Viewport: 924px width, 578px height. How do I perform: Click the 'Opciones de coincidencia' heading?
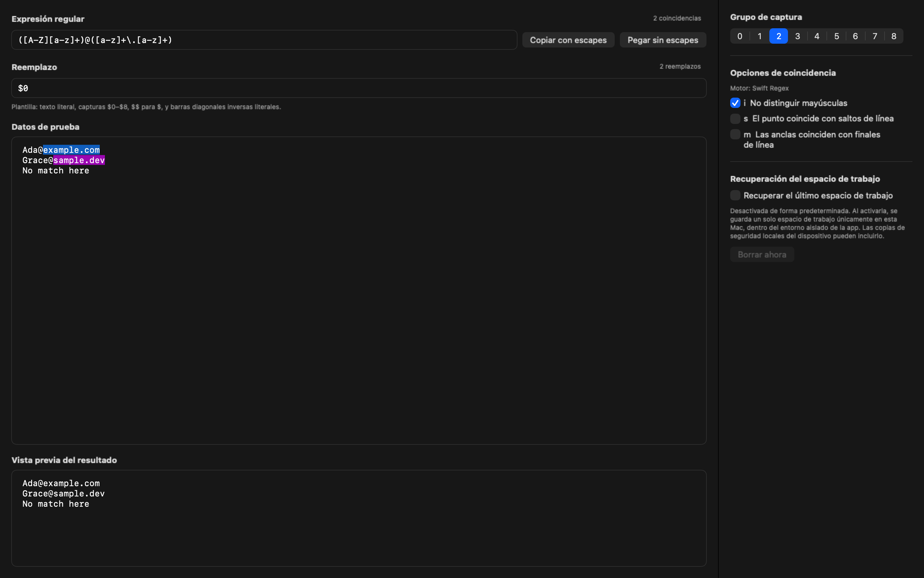pyautogui.click(x=783, y=73)
